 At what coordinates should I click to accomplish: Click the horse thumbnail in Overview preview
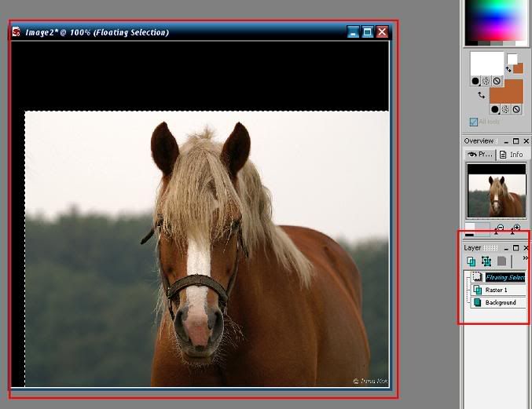point(497,191)
